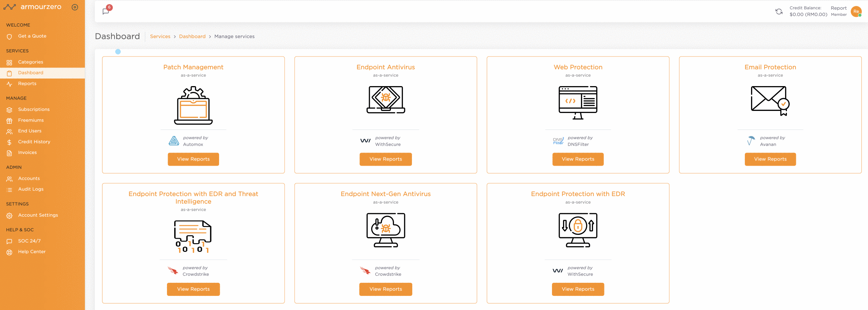Click the Endpoint Next-Gen Antivirus title

coord(386,194)
